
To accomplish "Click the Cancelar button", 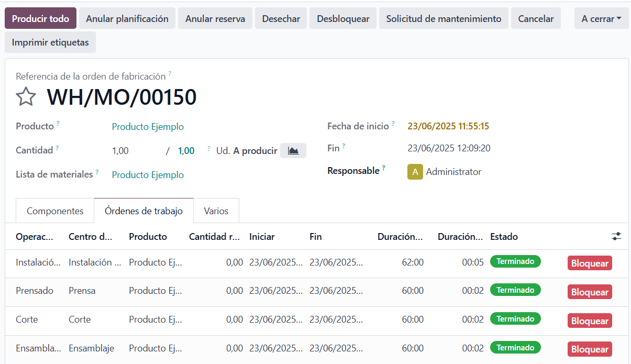I will [x=536, y=18].
